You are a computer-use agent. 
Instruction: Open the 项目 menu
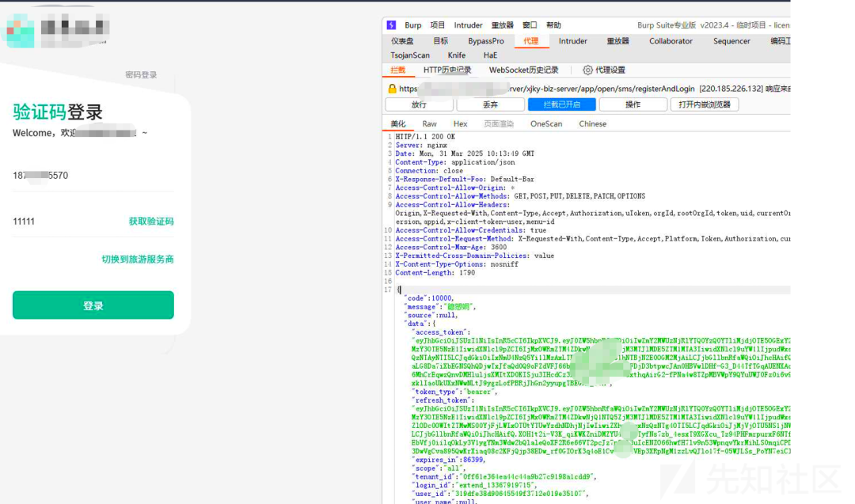[438, 25]
